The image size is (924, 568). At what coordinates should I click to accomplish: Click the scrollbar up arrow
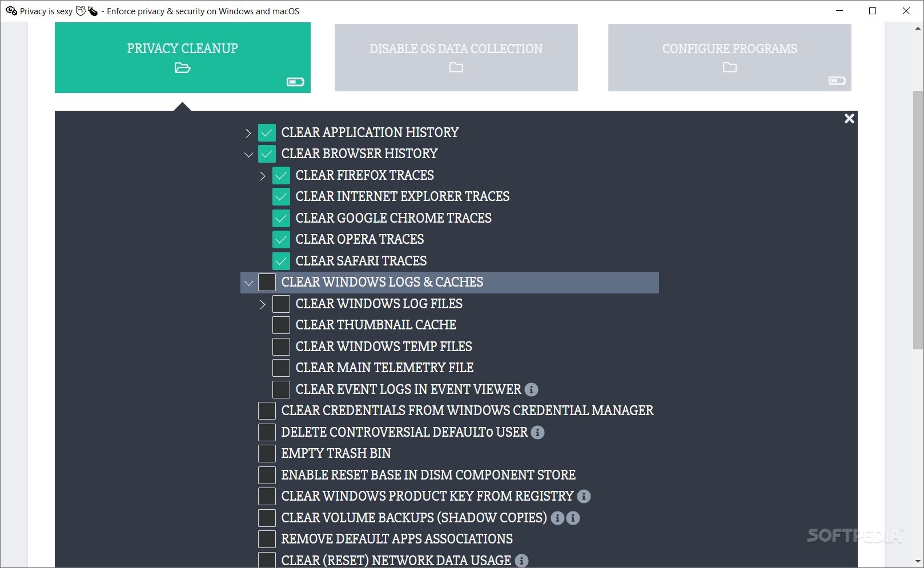point(918,27)
